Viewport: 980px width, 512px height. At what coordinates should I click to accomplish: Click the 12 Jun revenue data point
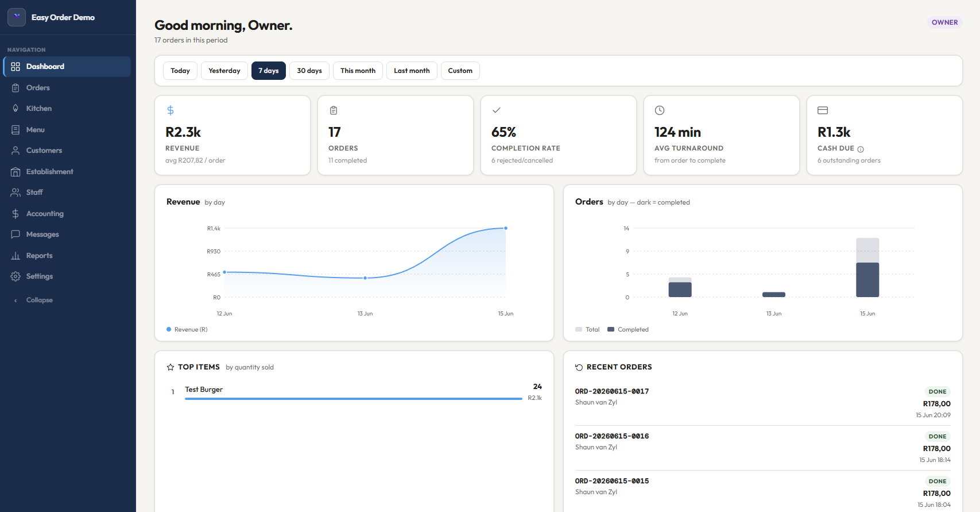point(224,272)
